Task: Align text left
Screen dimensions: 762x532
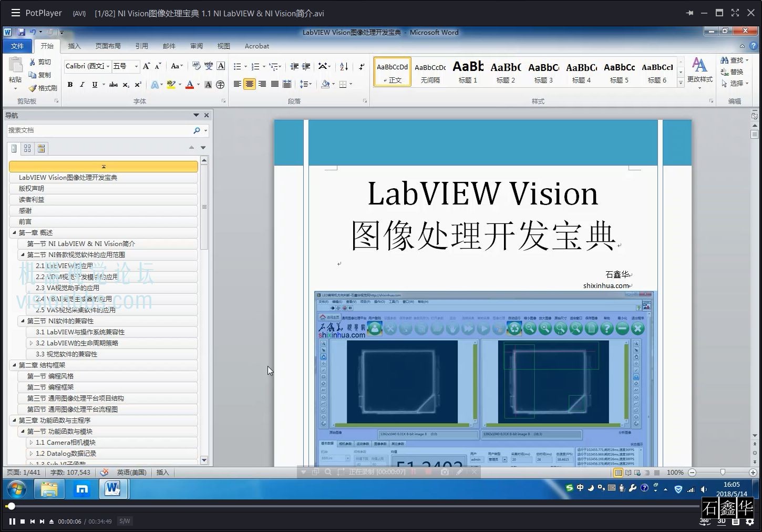Action: pos(237,84)
